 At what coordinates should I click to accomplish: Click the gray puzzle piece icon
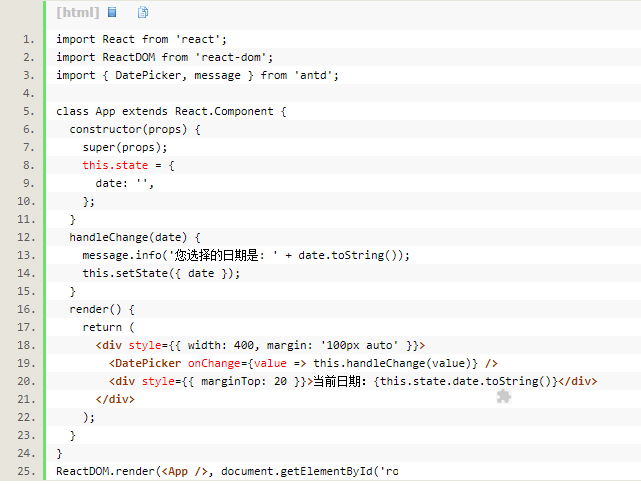pyautogui.click(x=504, y=397)
